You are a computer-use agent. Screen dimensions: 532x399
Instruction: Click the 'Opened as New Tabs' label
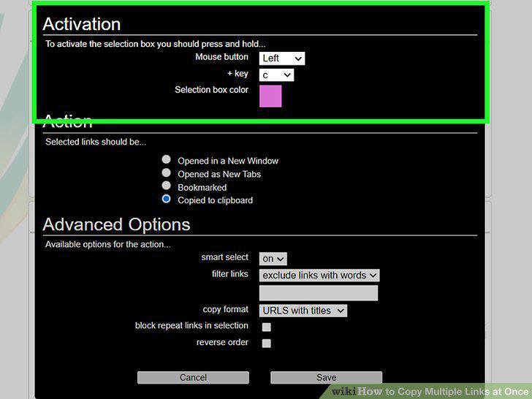point(219,174)
